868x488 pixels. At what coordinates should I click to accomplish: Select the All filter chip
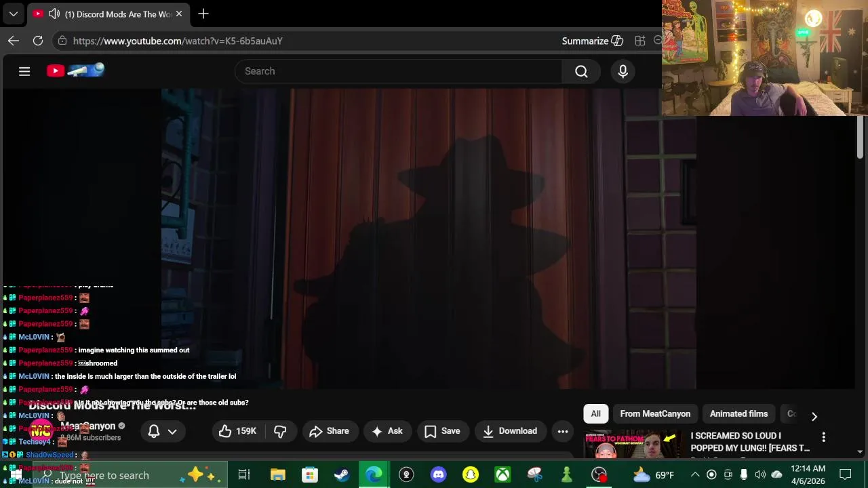pos(595,414)
